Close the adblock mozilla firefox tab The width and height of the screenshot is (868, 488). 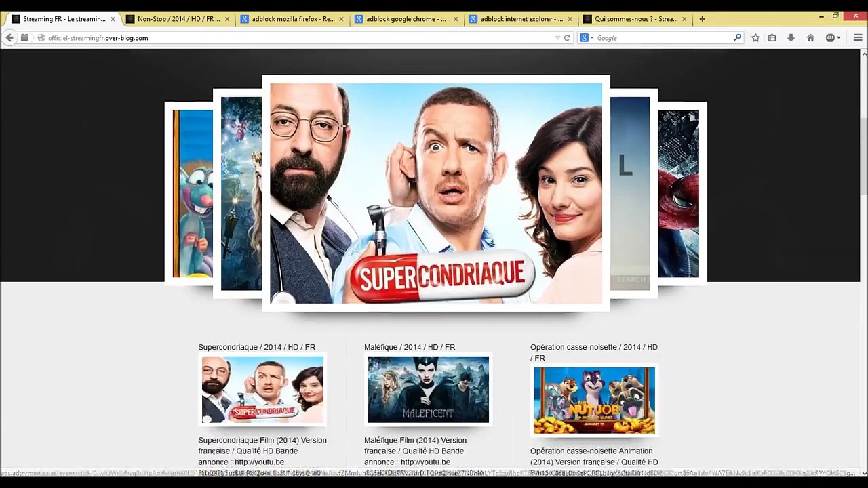click(341, 19)
